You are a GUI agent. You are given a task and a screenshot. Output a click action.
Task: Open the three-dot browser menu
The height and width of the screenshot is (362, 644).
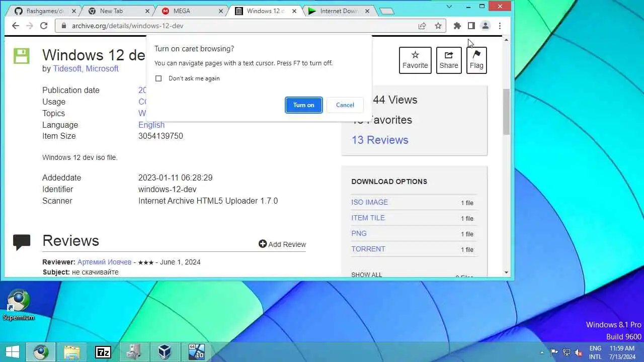(x=500, y=26)
